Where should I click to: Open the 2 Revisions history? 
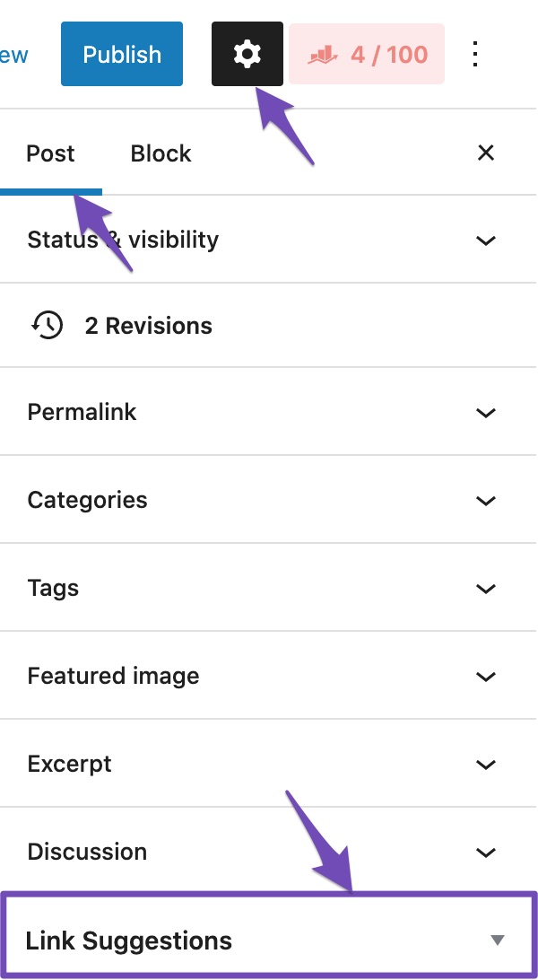coord(149,325)
